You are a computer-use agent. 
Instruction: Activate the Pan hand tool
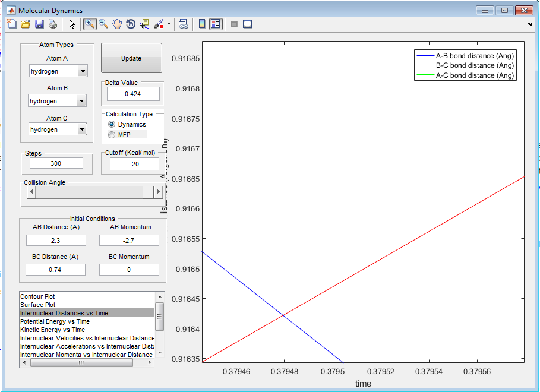pyautogui.click(x=117, y=24)
